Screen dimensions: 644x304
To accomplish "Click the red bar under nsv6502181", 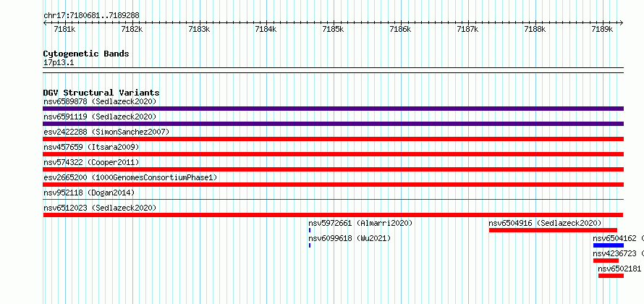I will (x=611, y=276).
